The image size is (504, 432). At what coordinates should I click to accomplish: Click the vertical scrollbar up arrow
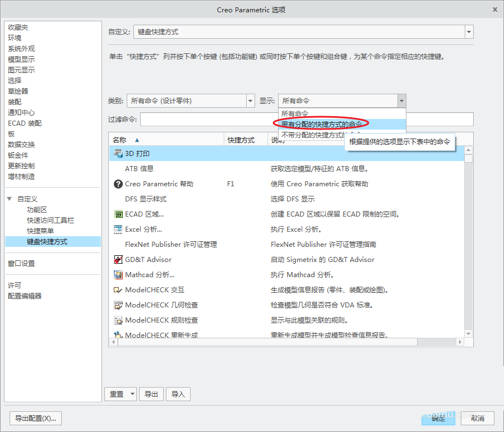pyautogui.click(x=468, y=150)
